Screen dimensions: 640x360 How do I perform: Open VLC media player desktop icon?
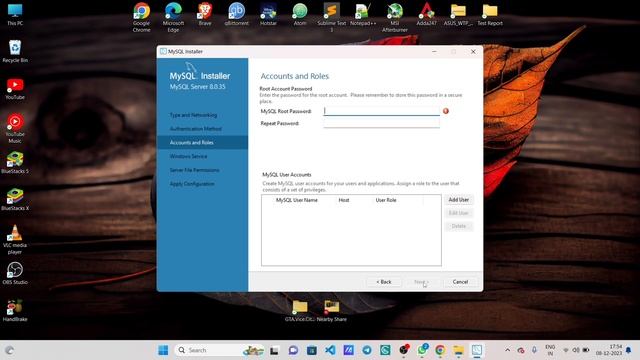[x=15, y=239]
